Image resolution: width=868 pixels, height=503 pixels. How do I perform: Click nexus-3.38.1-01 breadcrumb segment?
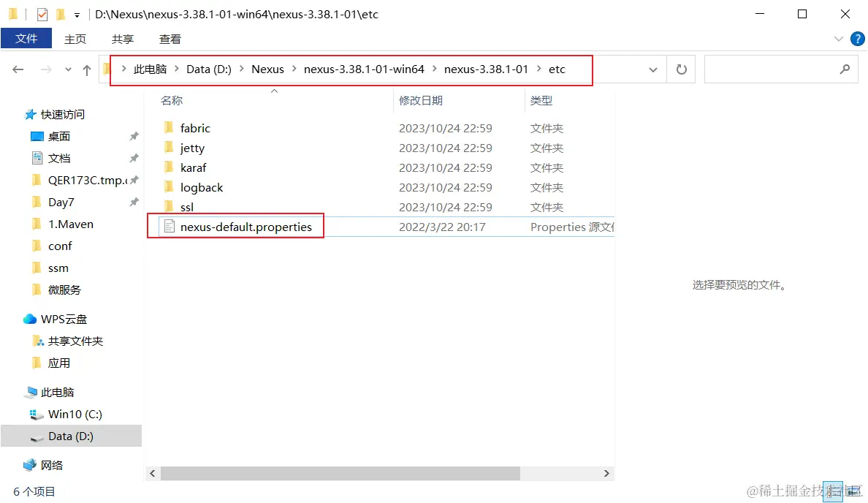[x=486, y=69]
